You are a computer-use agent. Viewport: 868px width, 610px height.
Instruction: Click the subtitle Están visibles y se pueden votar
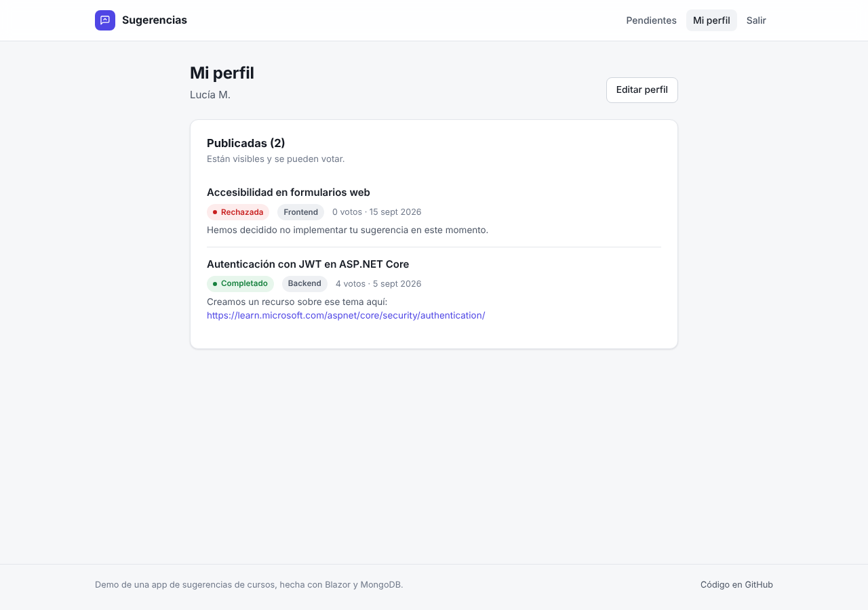point(276,159)
